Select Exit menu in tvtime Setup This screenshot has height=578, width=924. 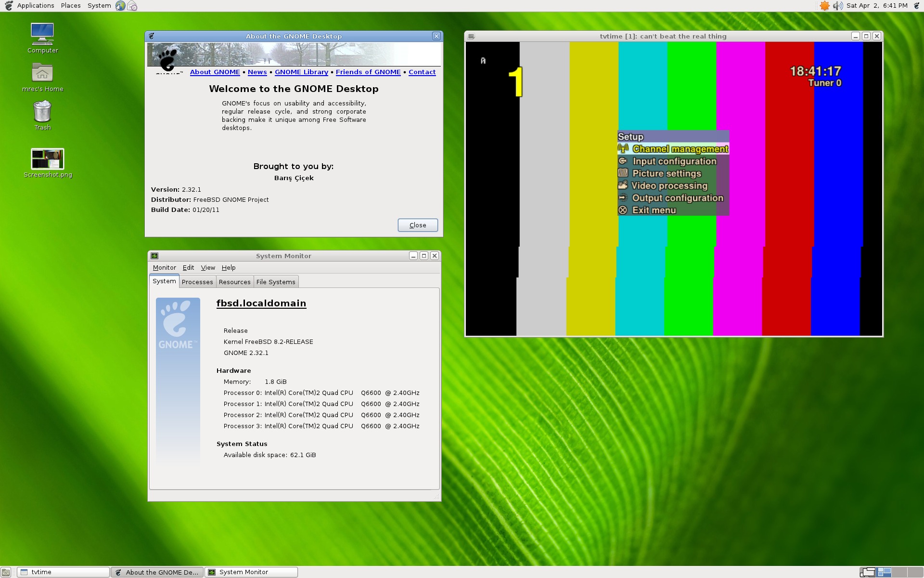(673, 210)
